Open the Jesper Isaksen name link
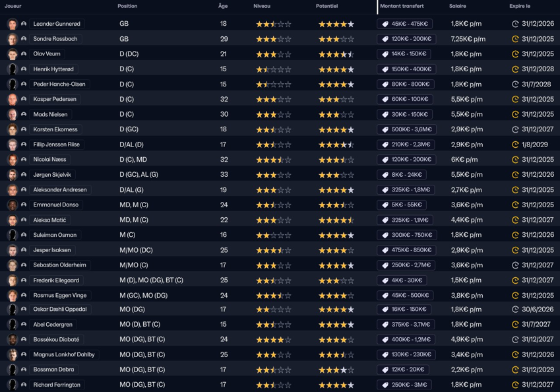 pyautogui.click(x=52, y=250)
